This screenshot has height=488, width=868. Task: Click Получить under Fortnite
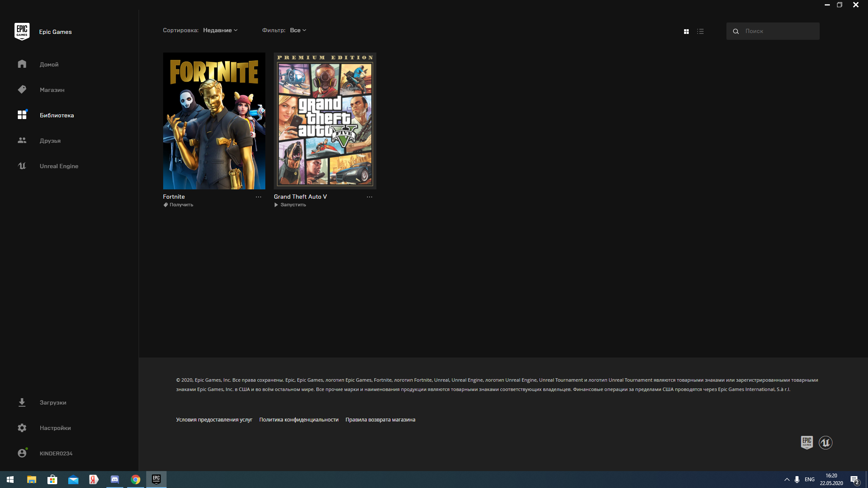[x=178, y=205]
